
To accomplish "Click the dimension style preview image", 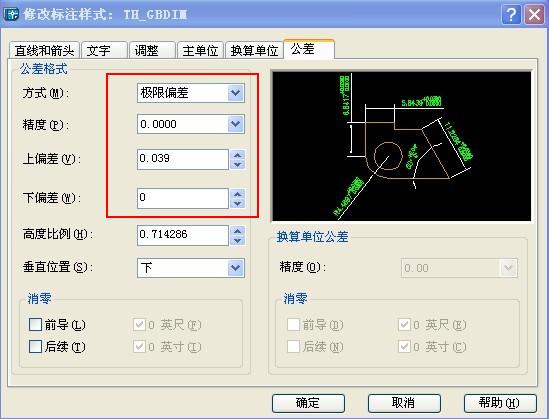I will (x=402, y=146).
